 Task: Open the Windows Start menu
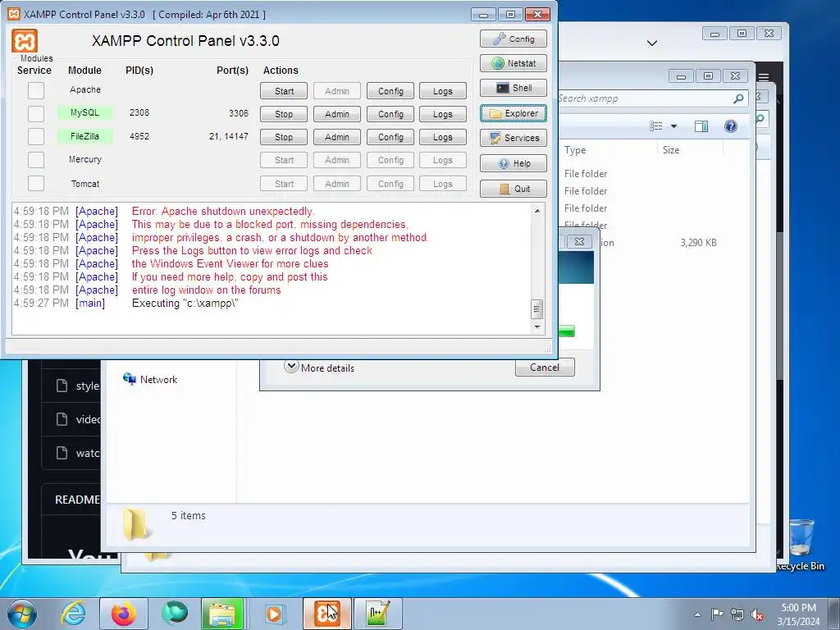coord(21,614)
